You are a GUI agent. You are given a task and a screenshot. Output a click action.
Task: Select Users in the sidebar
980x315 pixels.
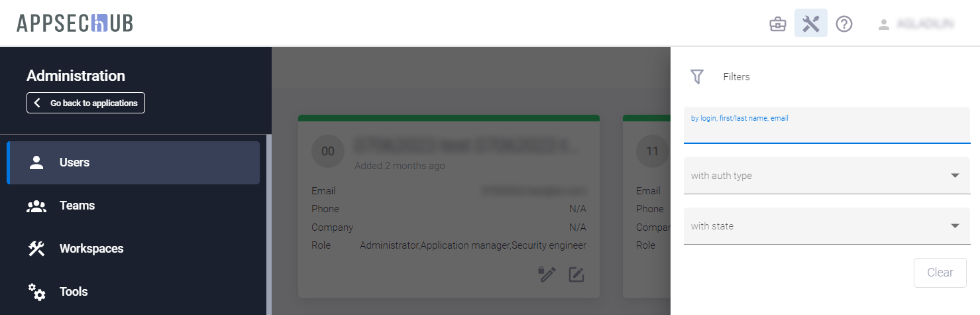pyautogui.click(x=133, y=162)
